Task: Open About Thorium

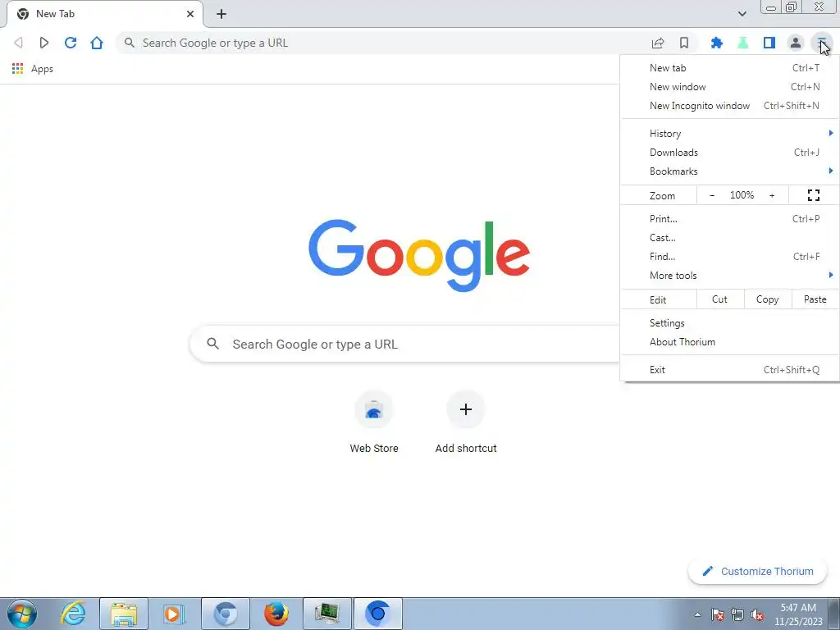Action: pyautogui.click(x=730, y=342)
